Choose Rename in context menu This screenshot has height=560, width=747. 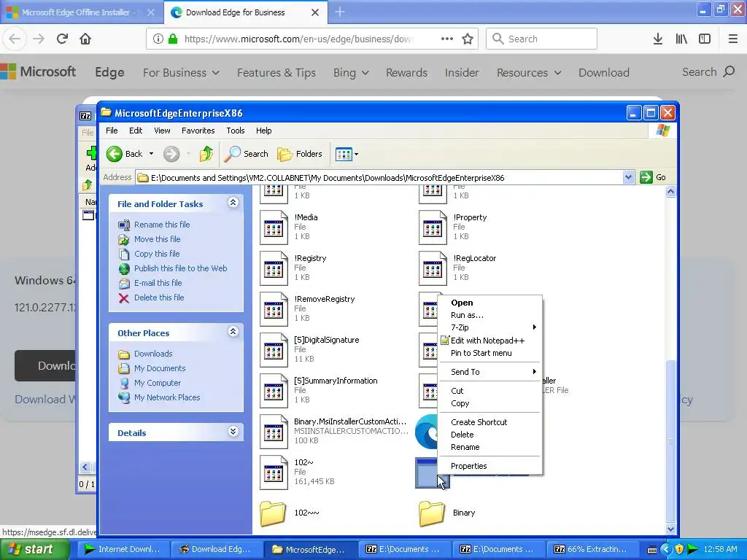[489, 447]
